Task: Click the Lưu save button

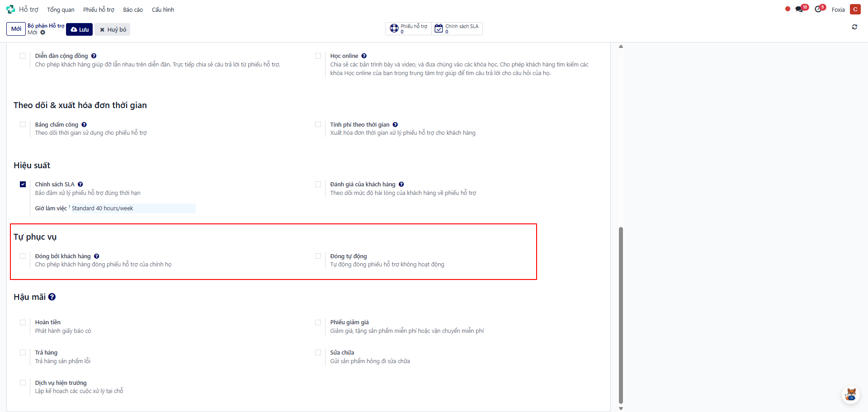Action: pos(80,29)
